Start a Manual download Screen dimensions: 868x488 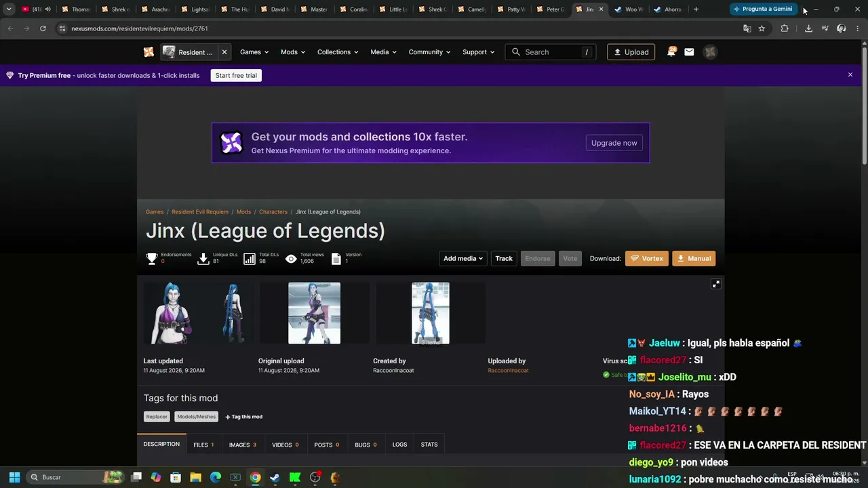[x=694, y=258]
